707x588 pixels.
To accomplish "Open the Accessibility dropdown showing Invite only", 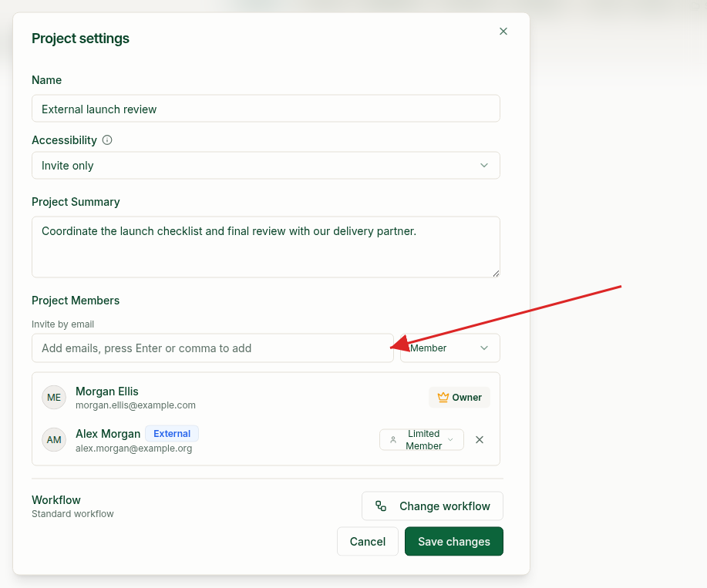I will [x=265, y=166].
